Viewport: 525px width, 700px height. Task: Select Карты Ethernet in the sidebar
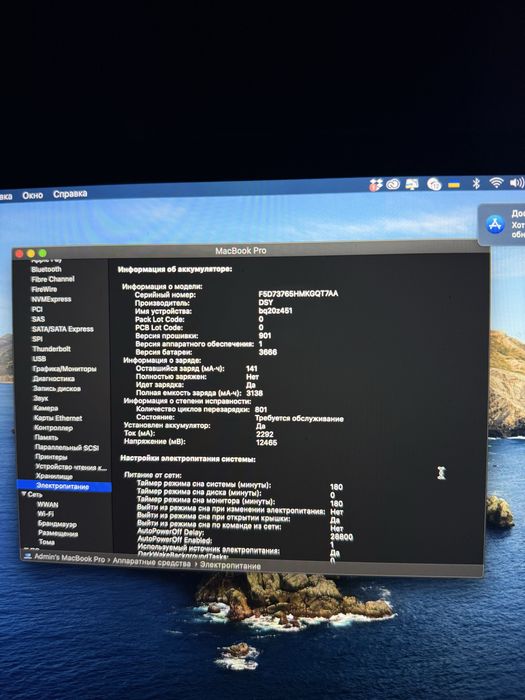(x=58, y=418)
